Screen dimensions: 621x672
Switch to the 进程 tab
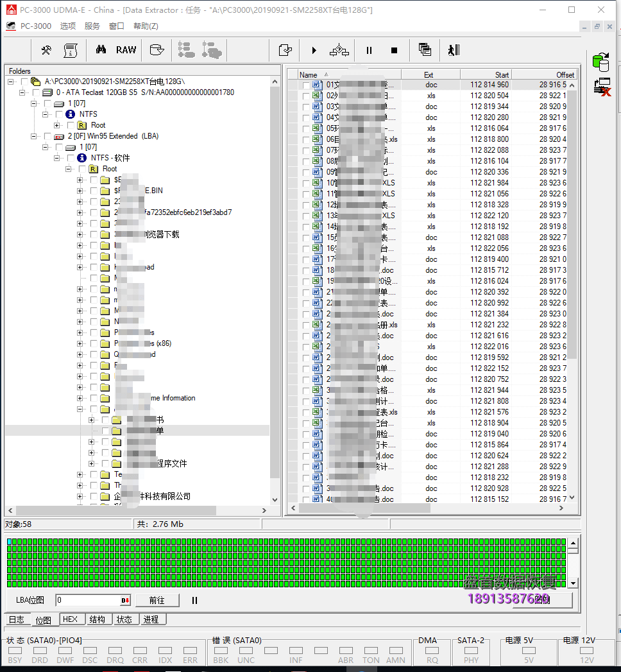pyautogui.click(x=151, y=619)
